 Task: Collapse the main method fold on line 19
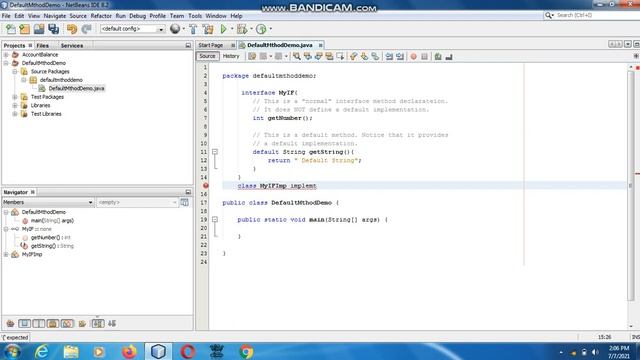point(215,220)
